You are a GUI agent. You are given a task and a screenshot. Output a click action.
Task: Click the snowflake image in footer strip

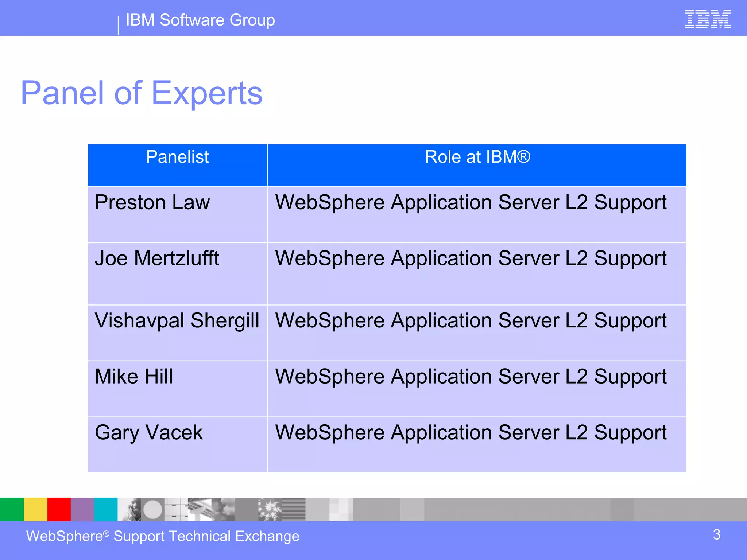tap(270, 509)
